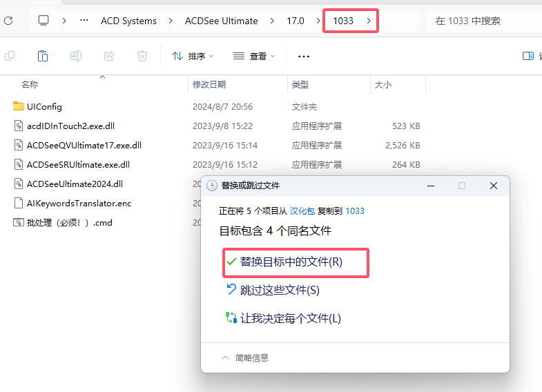542x392 pixels.
Task: Minimize the 替换或跳过文件 dialog
Action: [x=431, y=186]
